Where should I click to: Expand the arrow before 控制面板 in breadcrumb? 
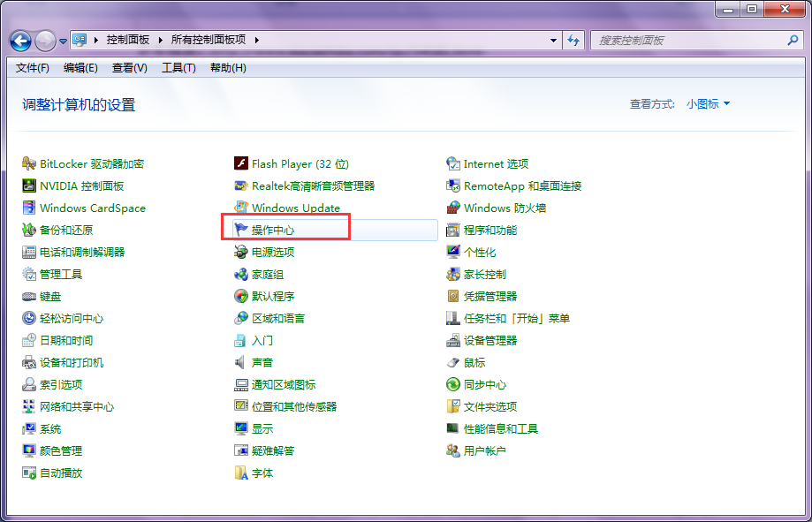pos(95,40)
